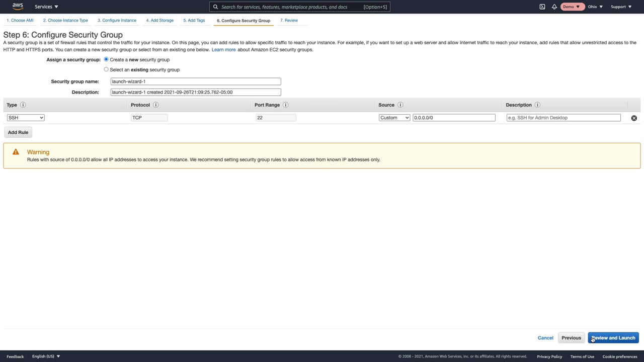Click the Warning triangle icon
644x362 pixels.
coord(16,152)
